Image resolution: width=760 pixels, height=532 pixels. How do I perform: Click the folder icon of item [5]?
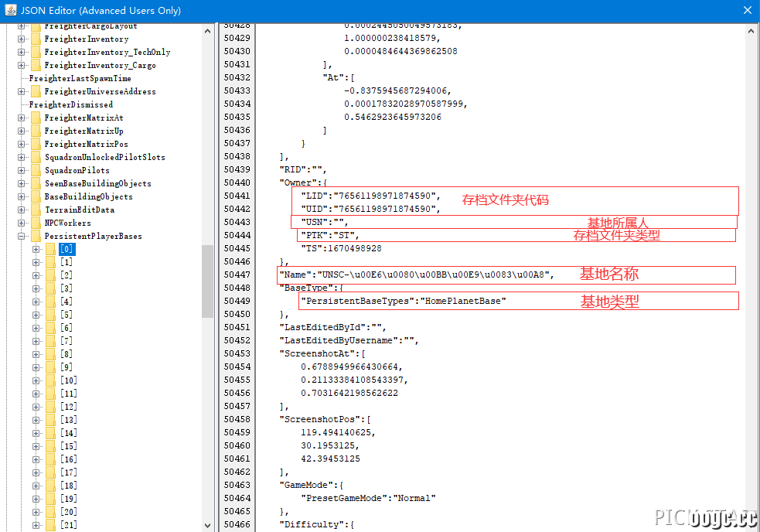(51, 315)
